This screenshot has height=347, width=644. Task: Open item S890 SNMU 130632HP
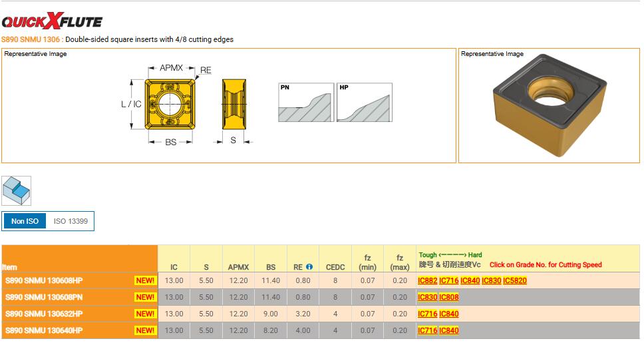[x=44, y=314]
